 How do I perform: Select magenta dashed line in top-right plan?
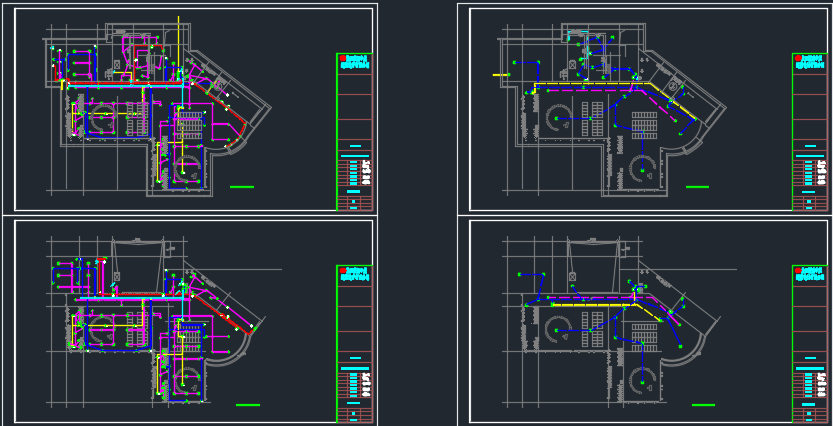tap(595, 90)
